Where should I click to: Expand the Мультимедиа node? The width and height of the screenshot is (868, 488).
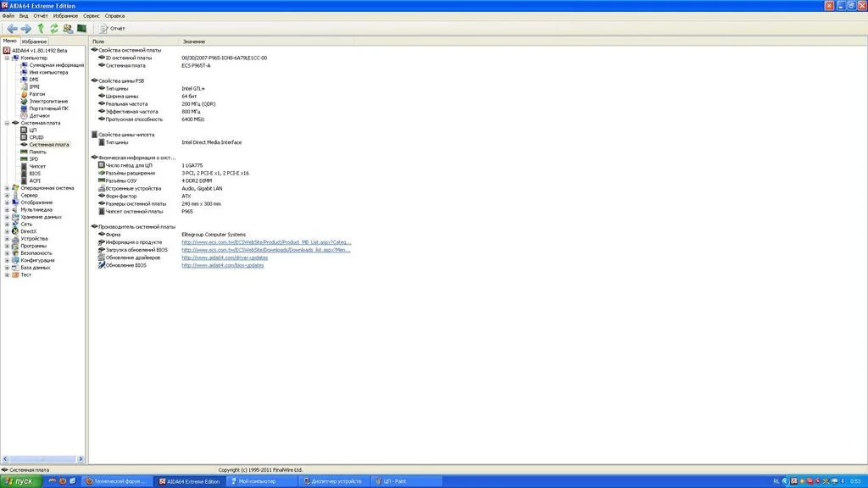7,210
